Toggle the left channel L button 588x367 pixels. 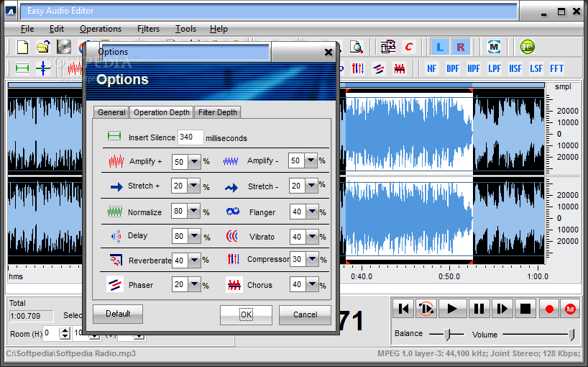click(439, 47)
